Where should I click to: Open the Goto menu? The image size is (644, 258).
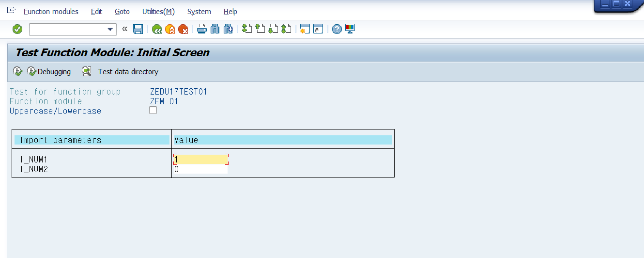click(x=122, y=12)
